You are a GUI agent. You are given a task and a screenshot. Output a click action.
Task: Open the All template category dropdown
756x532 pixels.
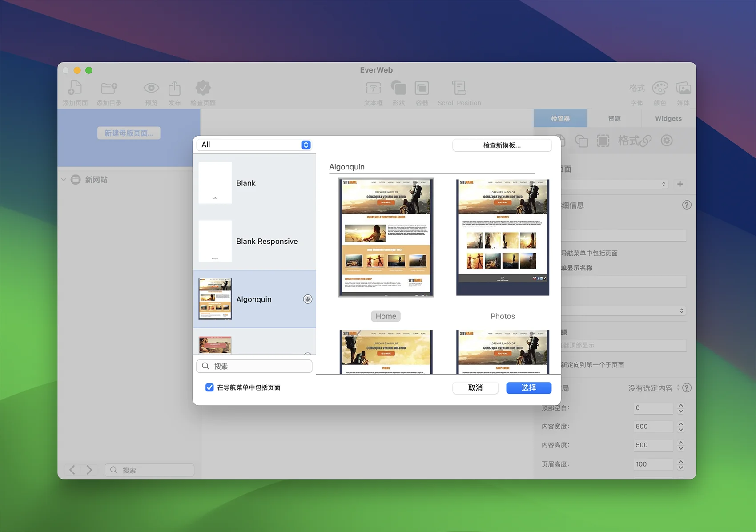(254, 145)
